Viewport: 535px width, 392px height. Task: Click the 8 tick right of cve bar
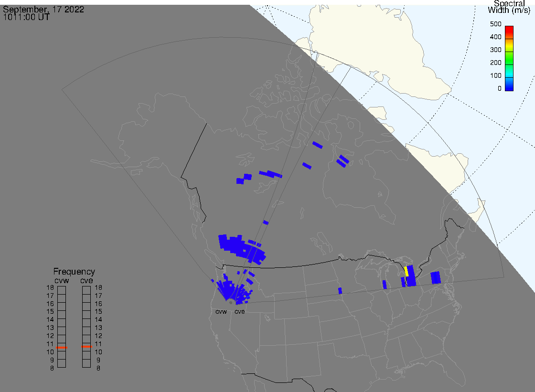coord(98,369)
